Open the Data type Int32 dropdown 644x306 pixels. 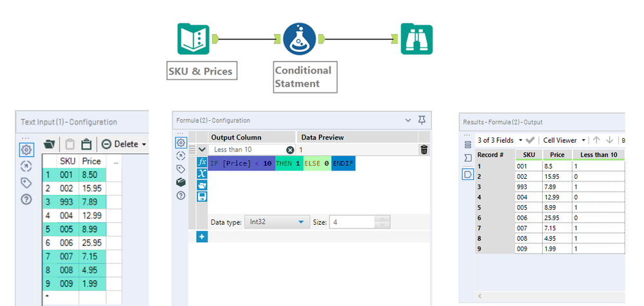(277, 222)
